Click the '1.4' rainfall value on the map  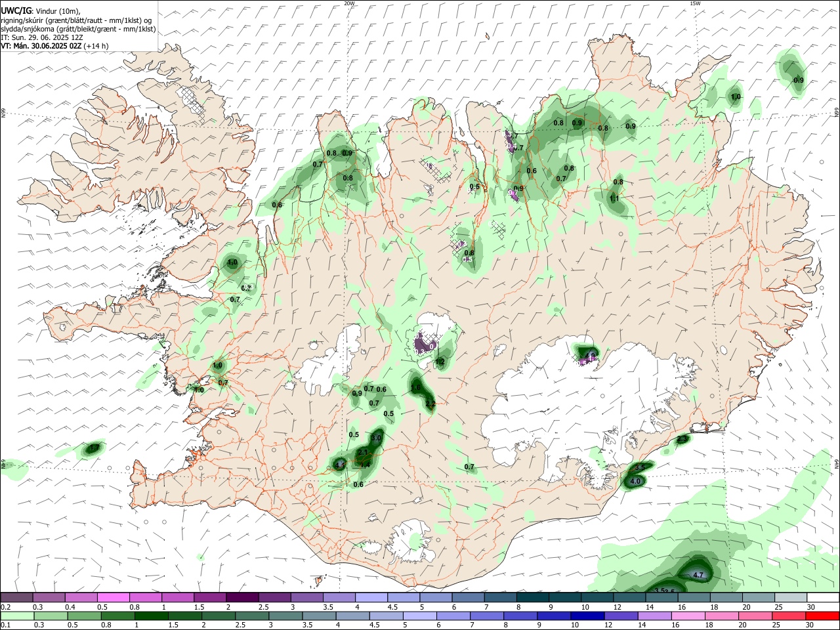366,465
